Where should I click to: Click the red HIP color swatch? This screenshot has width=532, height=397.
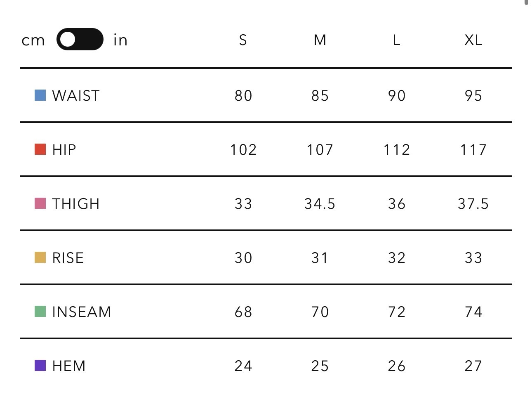[x=40, y=149]
